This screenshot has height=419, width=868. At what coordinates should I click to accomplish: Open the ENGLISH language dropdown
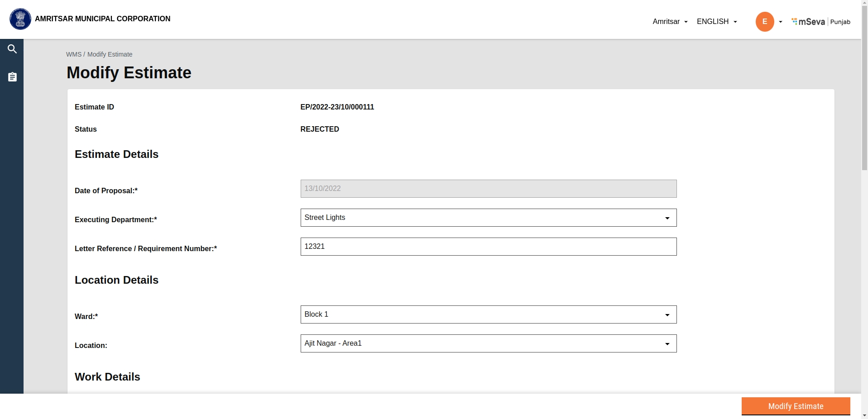click(716, 22)
